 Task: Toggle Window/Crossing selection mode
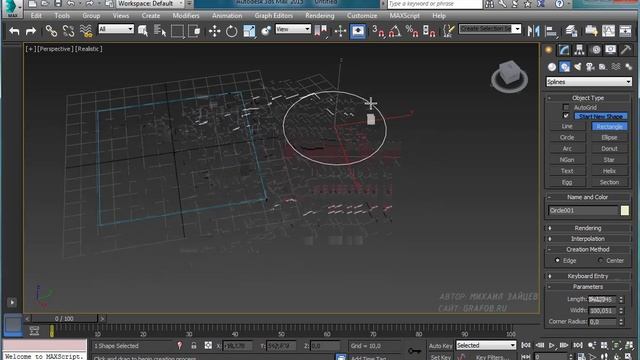coord(195,31)
